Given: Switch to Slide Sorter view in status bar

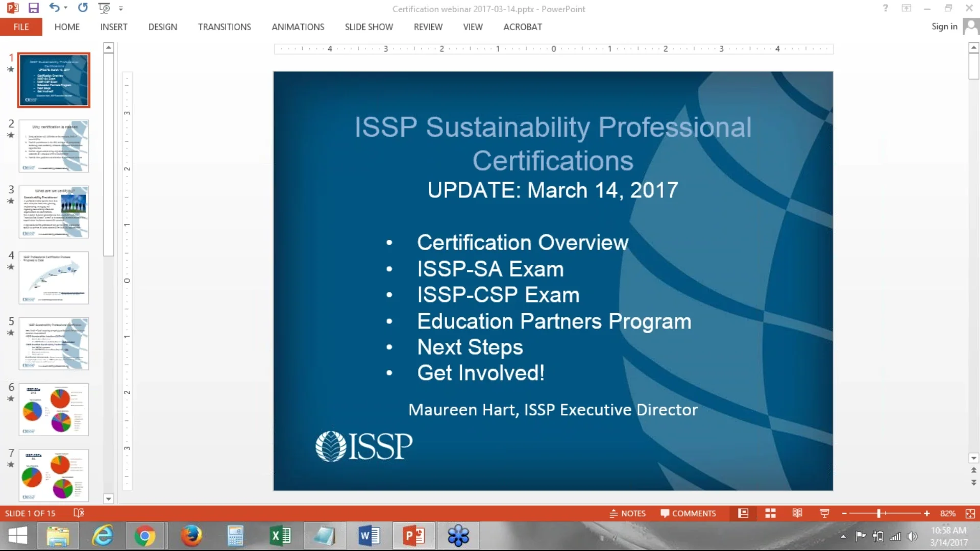Looking at the screenshot, I should [770, 513].
